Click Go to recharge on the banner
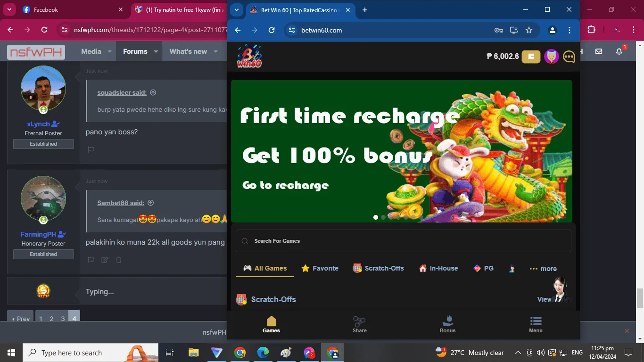Viewport: 644px width, 362px height. point(286,185)
